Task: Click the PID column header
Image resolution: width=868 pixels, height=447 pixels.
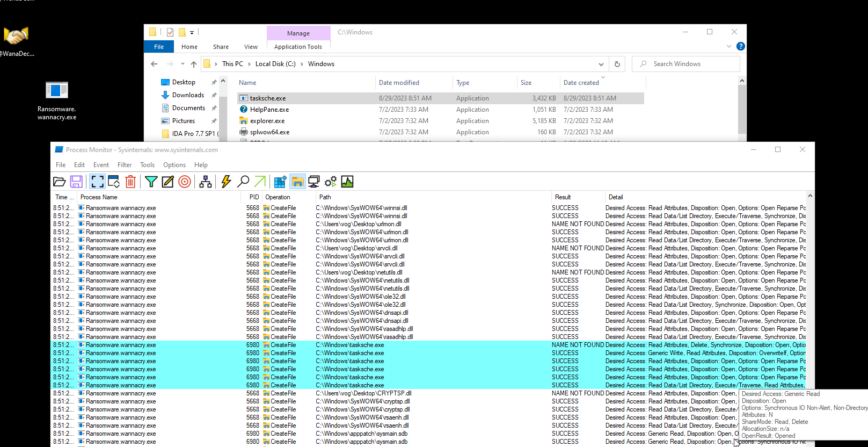Action: click(x=251, y=197)
